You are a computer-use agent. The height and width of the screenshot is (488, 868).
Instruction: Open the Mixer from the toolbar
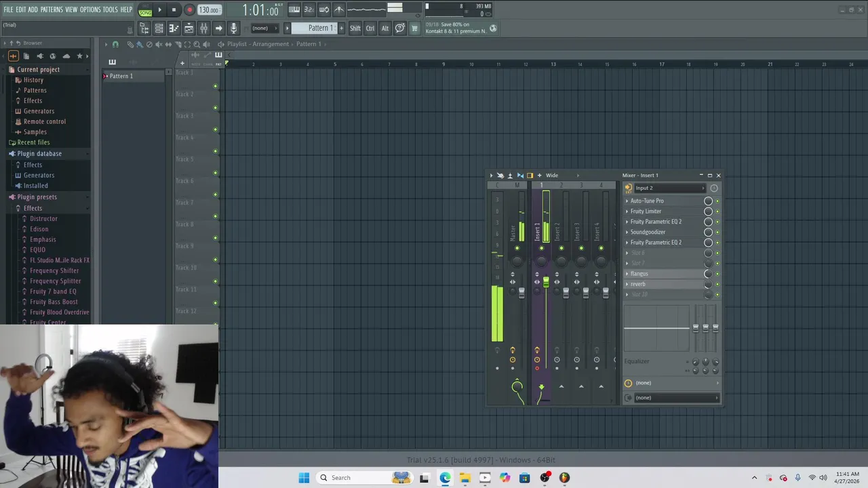pos(203,28)
